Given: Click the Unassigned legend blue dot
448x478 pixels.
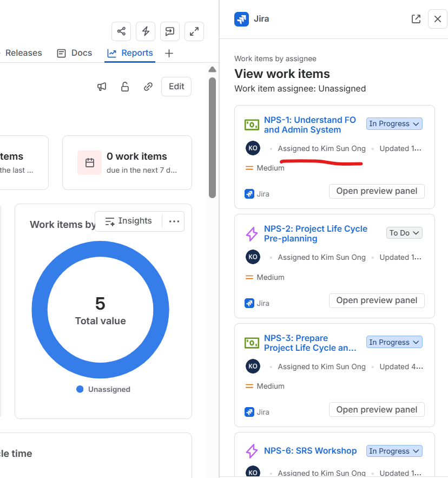Looking at the screenshot, I should tap(80, 389).
